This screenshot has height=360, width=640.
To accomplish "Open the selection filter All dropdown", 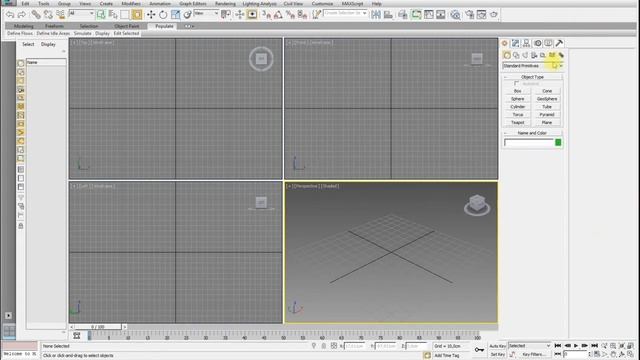I will (x=81, y=13).
